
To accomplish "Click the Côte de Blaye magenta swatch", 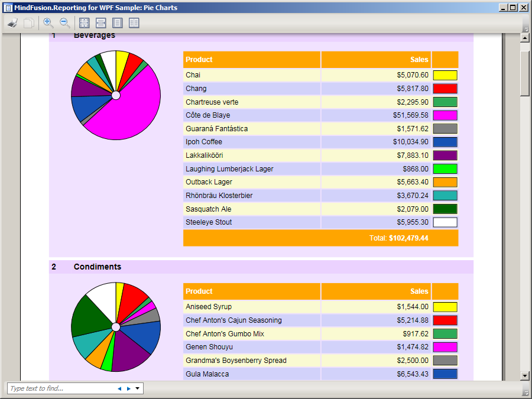I will (x=445, y=115).
